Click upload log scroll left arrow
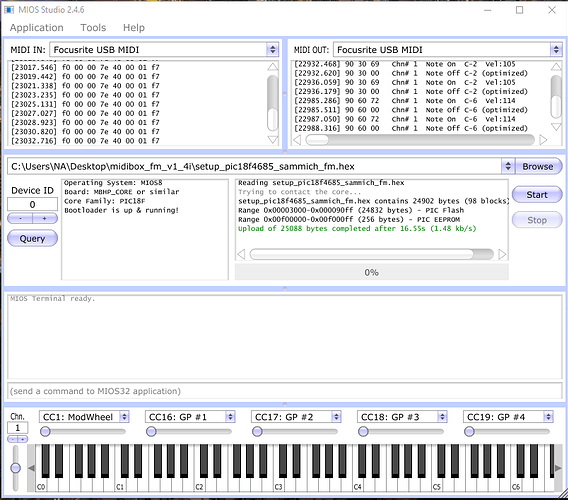568x500 pixels. [x=241, y=254]
